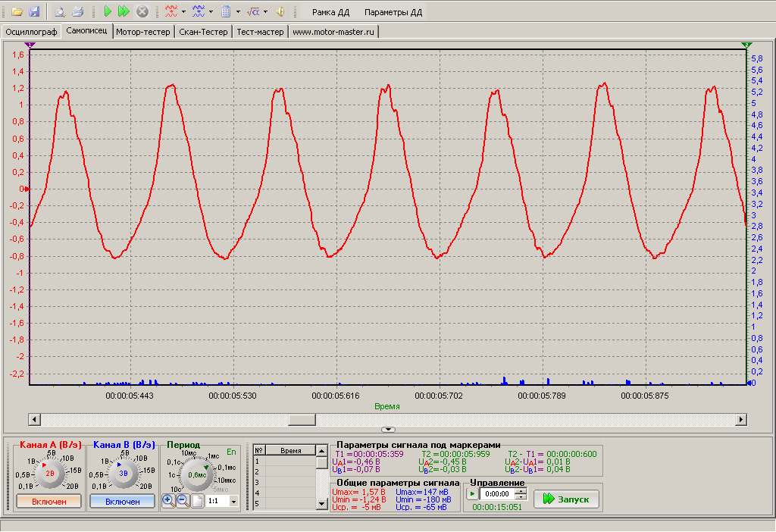Zoom out with the magnifier minus icon
Screen dimensions: 776x532
pos(183,501)
